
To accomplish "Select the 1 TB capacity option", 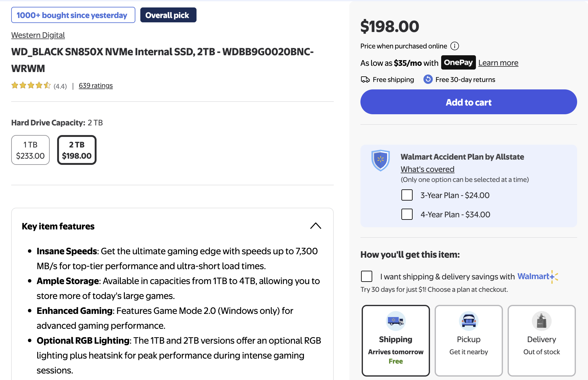I will coord(30,150).
